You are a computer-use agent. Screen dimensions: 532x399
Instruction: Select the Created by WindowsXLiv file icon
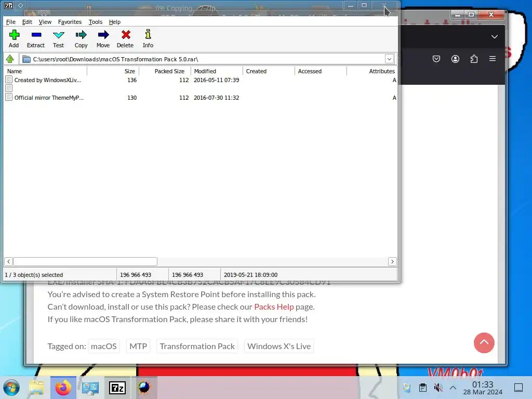click(9, 79)
